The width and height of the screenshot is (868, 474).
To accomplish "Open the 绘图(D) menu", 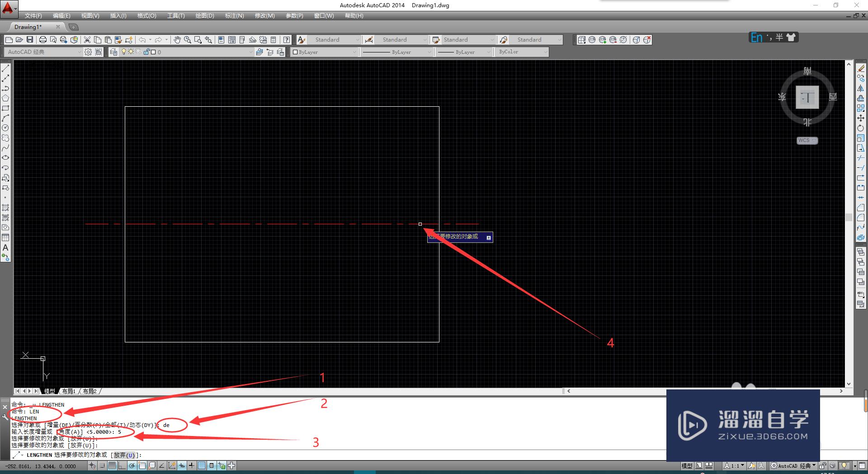I will tap(205, 16).
